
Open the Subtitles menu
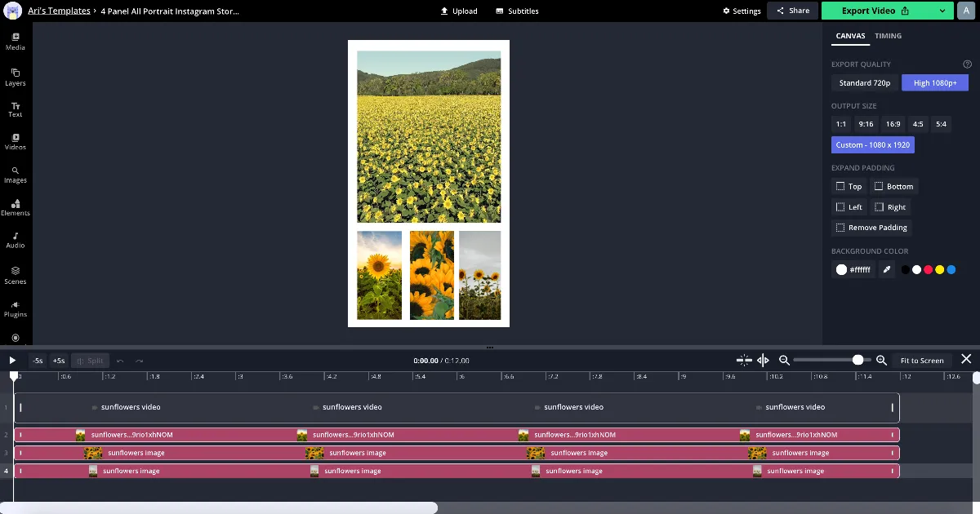click(x=517, y=11)
